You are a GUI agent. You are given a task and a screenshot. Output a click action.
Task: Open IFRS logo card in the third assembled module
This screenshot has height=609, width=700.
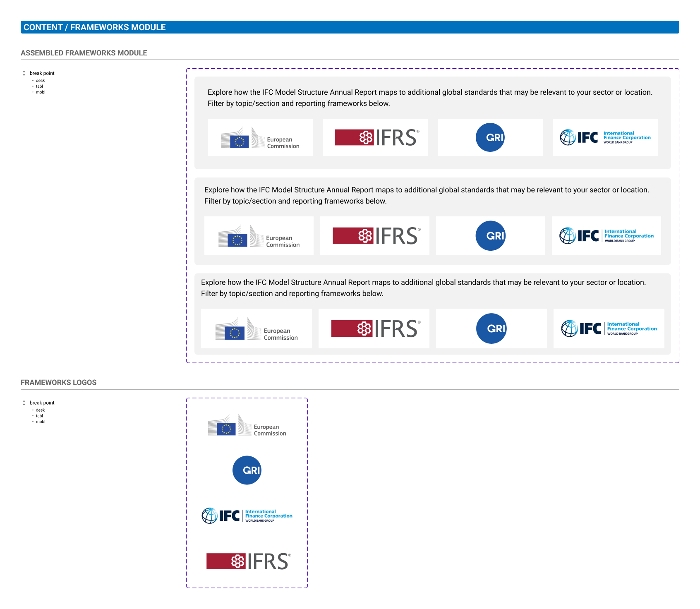374,328
